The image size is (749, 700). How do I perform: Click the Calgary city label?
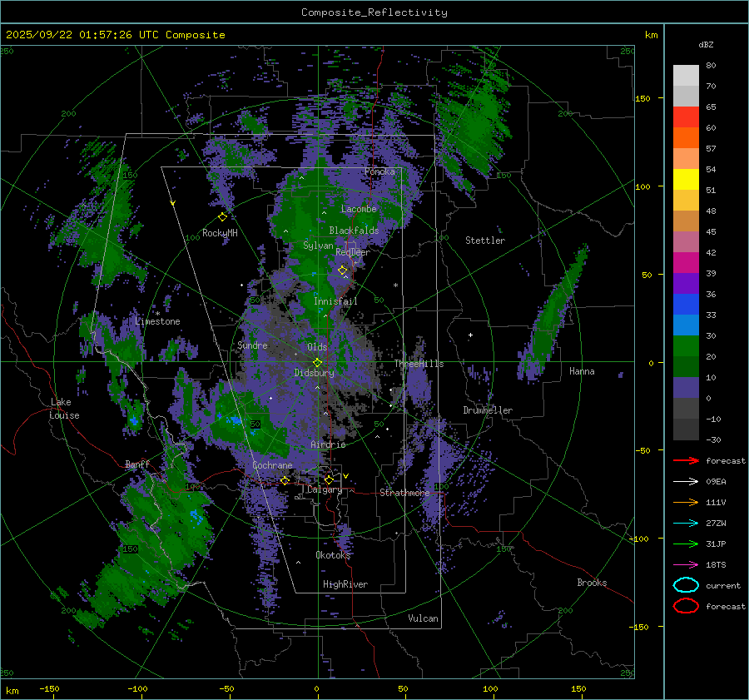point(324,490)
